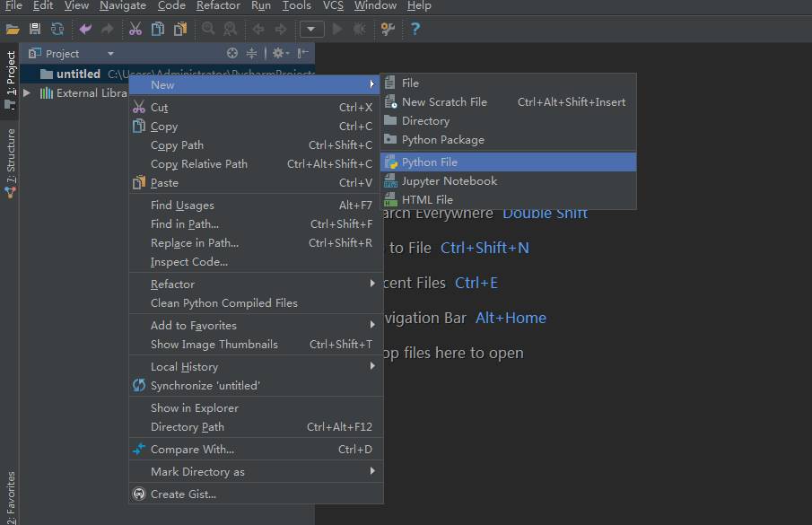The height and width of the screenshot is (525, 812).
Task: Select the untitled project folder
Action: [x=78, y=74]
